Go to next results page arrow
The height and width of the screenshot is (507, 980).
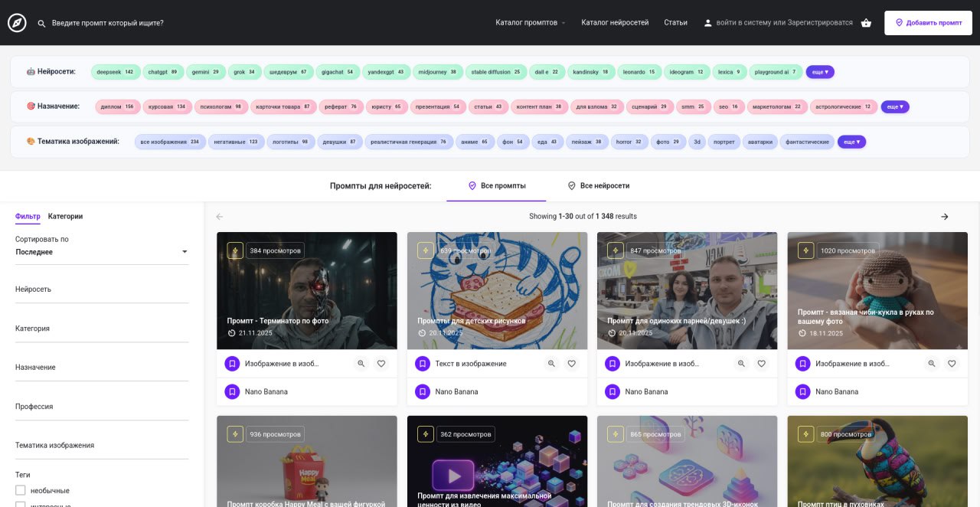944,217
